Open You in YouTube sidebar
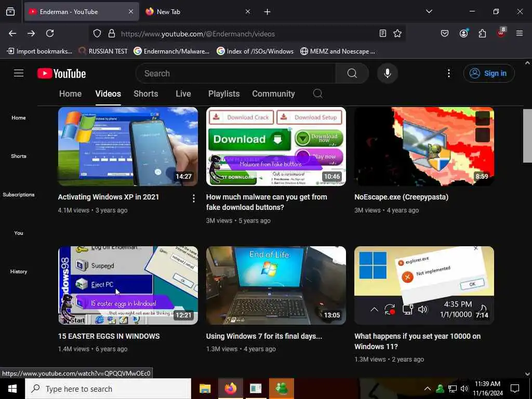The height and width of the screenshot is (399, 532). click(x=19, y=233)
